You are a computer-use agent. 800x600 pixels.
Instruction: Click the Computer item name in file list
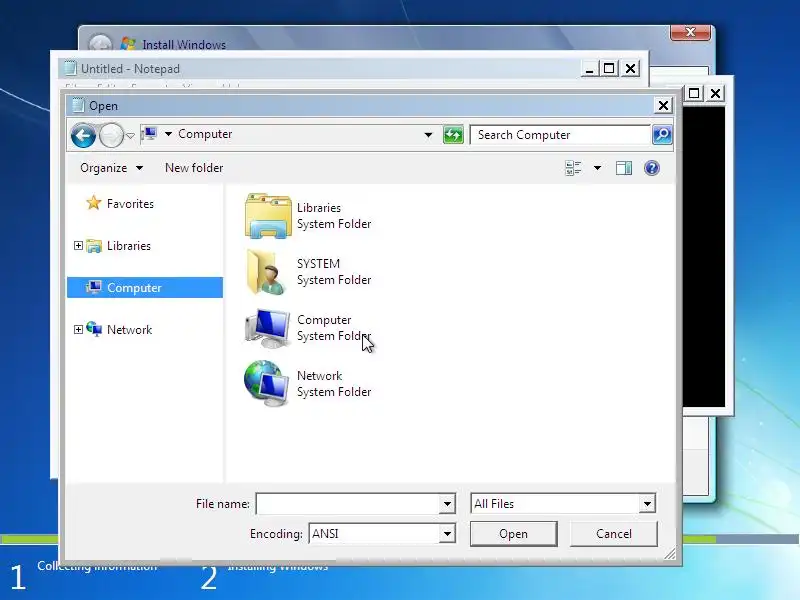coord(324,320)
